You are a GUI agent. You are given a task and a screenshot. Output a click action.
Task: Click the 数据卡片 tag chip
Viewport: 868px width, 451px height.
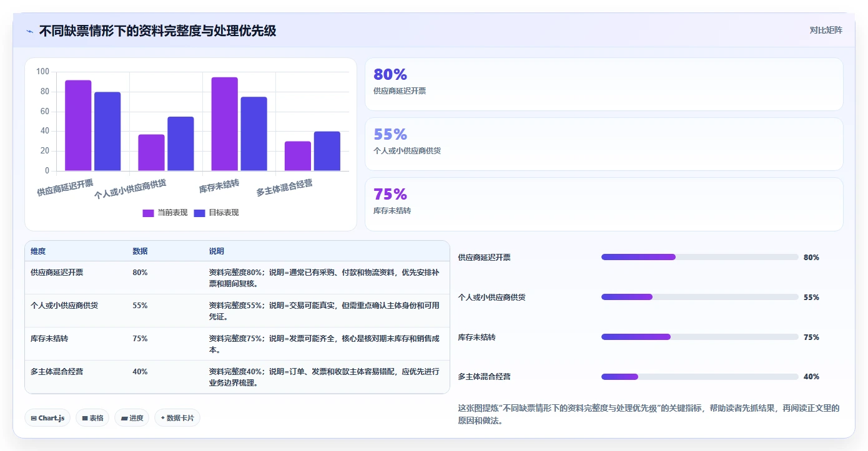(177, 418)
